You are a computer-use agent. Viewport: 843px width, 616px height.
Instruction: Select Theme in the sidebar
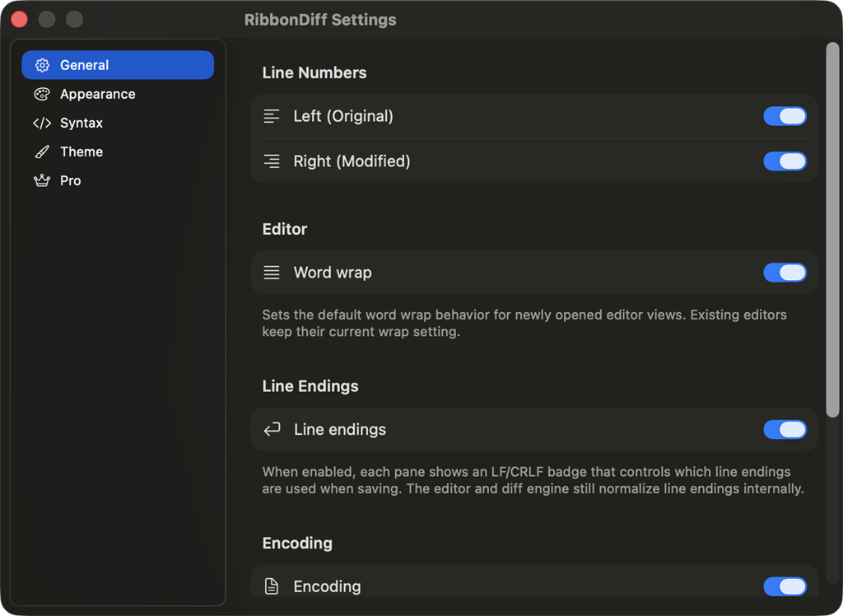tap(82, 152)
